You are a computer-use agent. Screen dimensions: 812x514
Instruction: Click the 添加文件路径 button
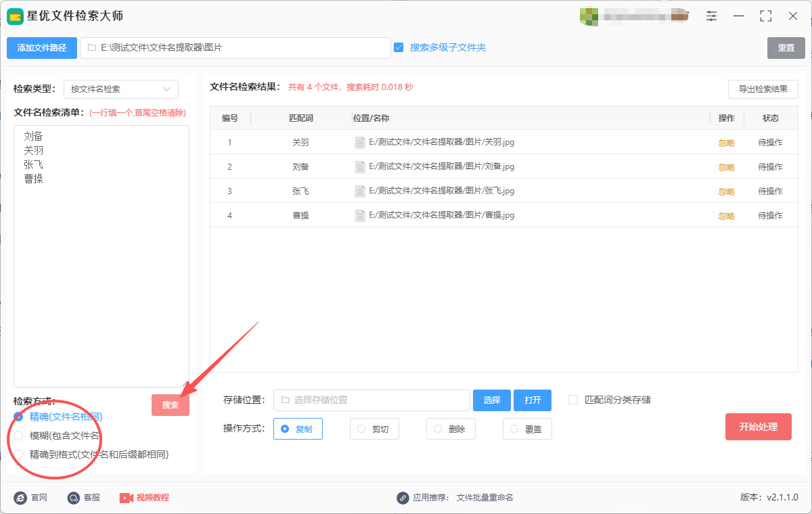point(42,48)
